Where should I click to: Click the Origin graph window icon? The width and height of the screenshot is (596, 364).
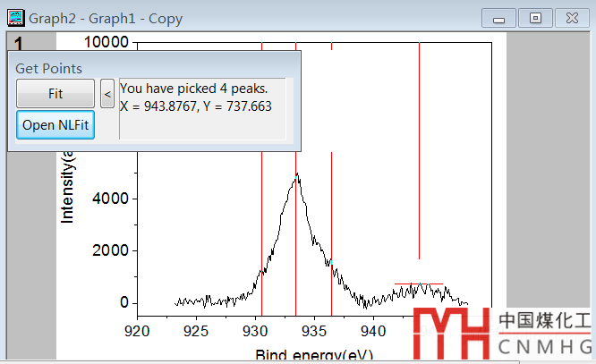15,17
